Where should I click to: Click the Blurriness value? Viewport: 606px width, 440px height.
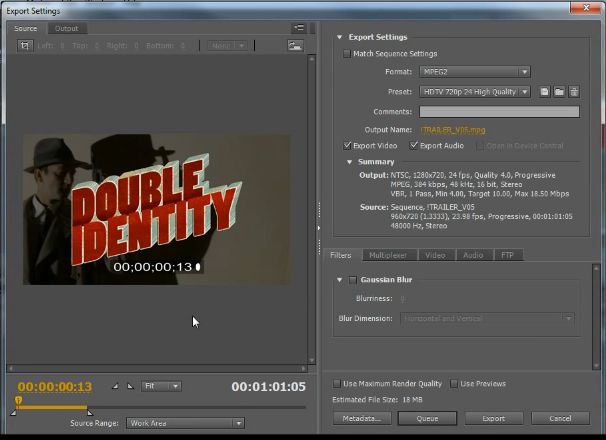click(402, 298)
